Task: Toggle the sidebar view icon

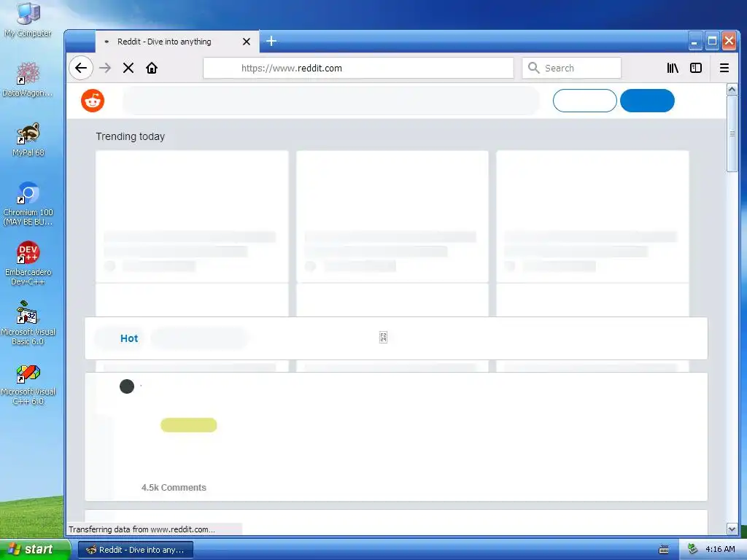Action: coord(696,68)
